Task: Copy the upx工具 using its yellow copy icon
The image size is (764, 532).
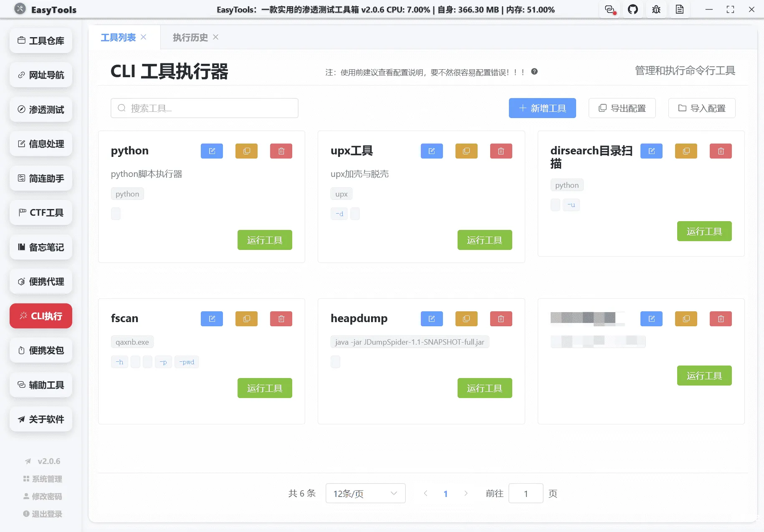Action: (x=466, y=151)
